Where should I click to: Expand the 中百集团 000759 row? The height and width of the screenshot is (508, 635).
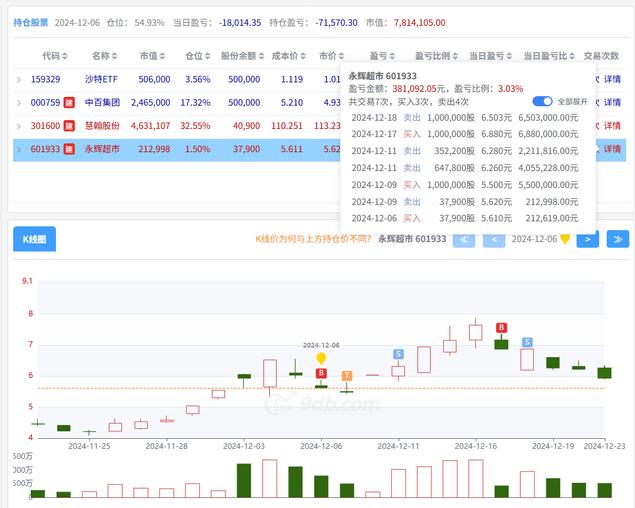tap(19, 102)
